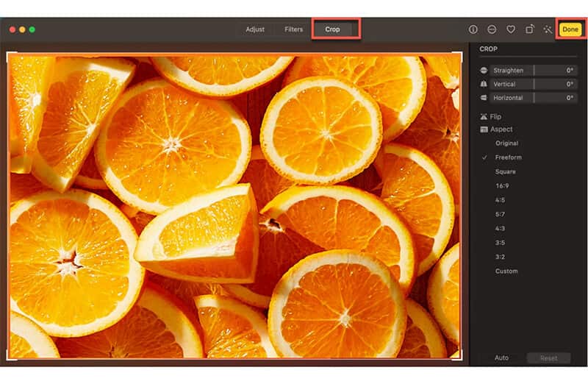Open the photo info icon

coord(473,29)
